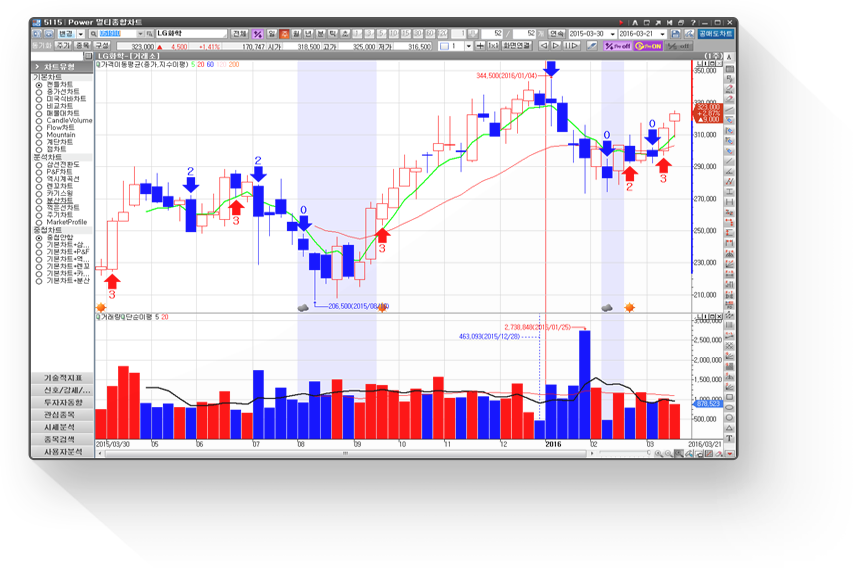
Task: Select the CandleVolume chart radio button
Action: coord(39,121)
